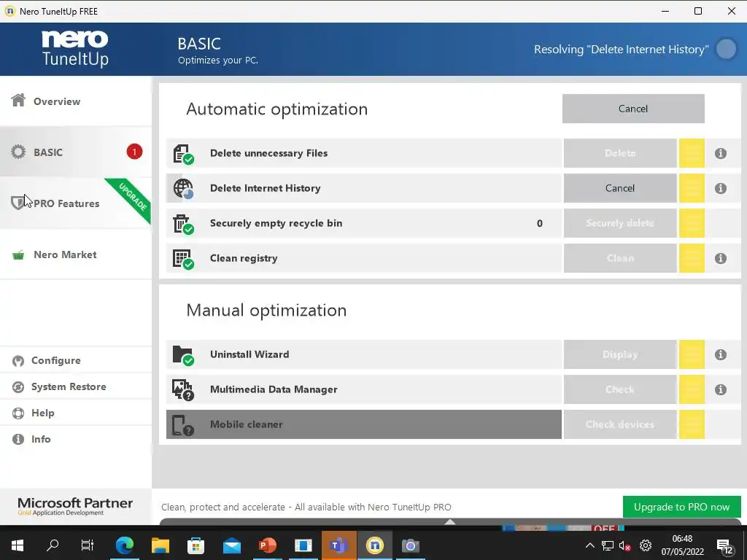747x560 pixels.
Task: Click the Delete unnecessary Files icon
Action: tap(183, 155)
